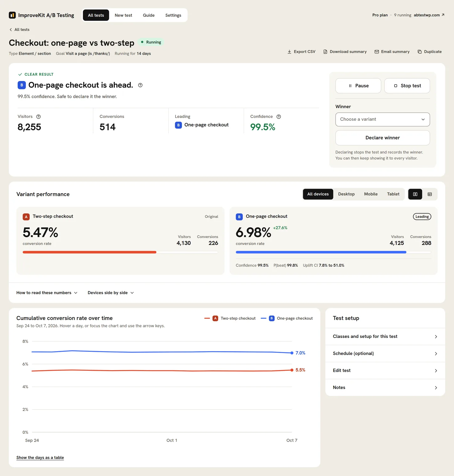Switch to cards view layout
454x476 pixels.
415,194
